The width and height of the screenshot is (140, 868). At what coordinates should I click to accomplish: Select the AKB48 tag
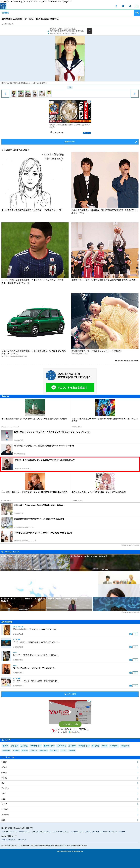point(105,746)
